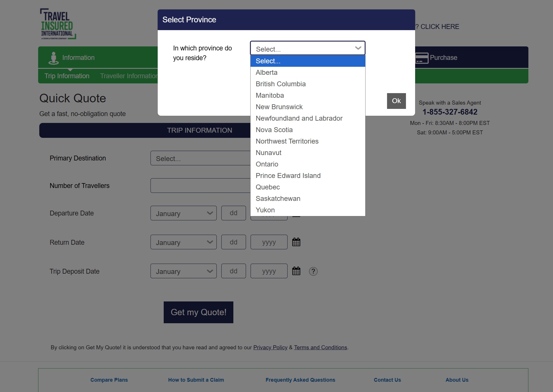Open the Return Date calendar icon
This screenshot has width=553, height=392.
click(296, 242)
